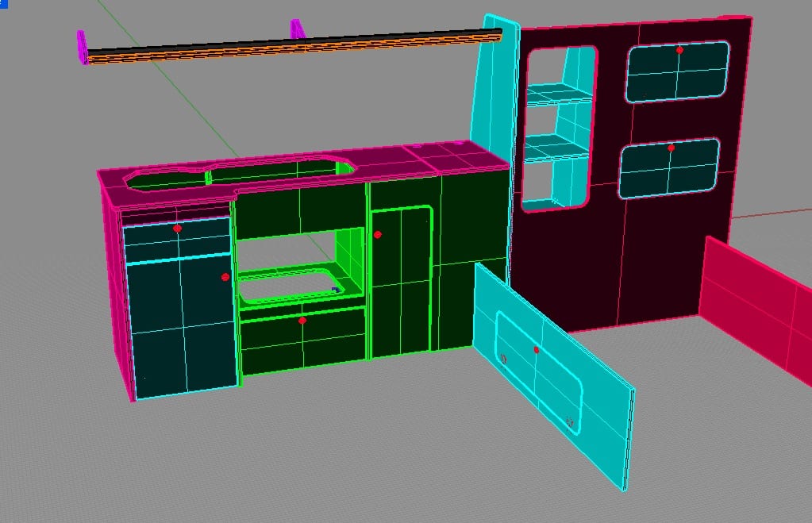
Task: Select red marker on tilted cyan panel
Action: pyautogui.click(x=536, y=351)
